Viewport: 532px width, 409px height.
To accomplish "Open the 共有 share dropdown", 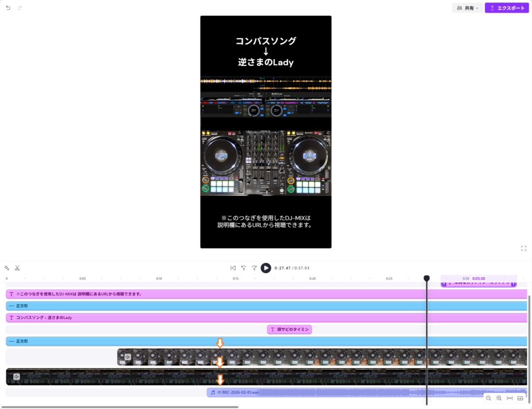I will click(x=467, y=8).
